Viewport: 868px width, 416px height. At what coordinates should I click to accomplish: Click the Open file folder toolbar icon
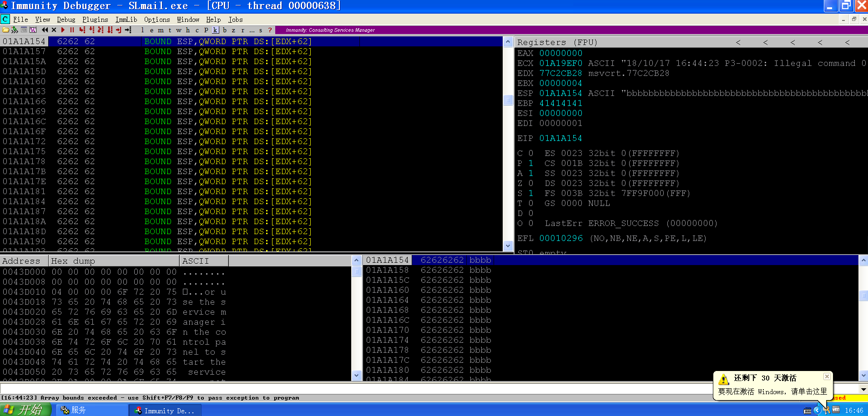click(x=5, y=30)
